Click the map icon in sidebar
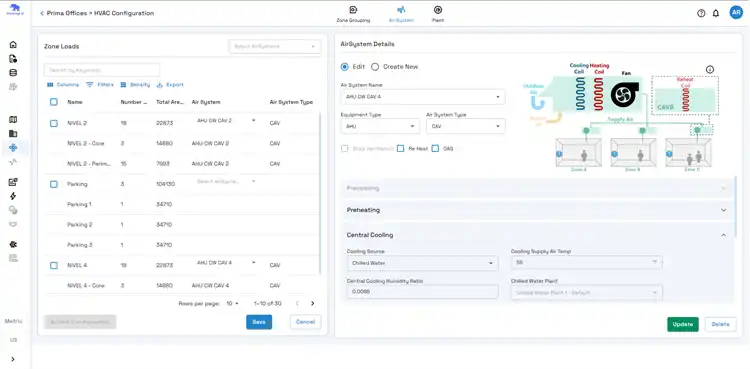 [13, 120]
